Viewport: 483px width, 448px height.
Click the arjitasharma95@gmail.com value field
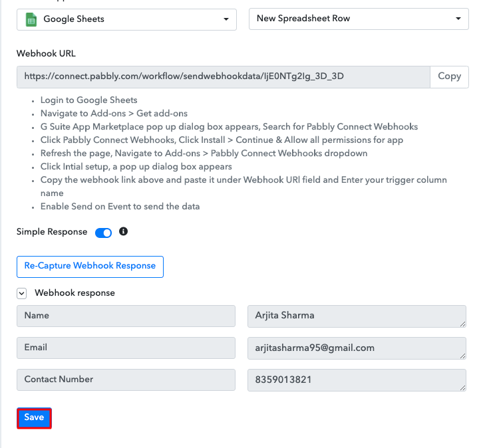pos(357,348)
